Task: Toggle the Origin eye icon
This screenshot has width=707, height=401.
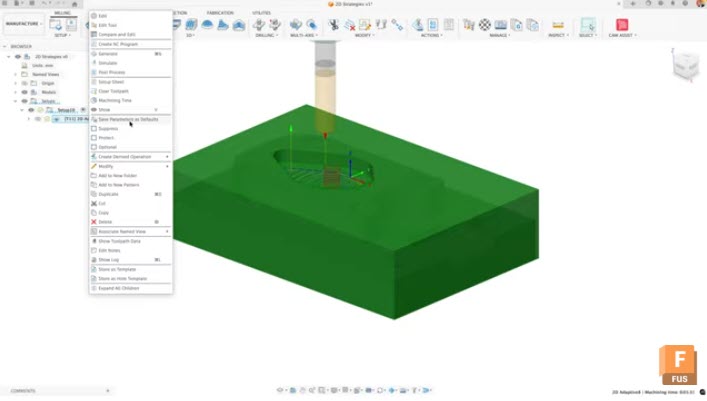Action: 24,83
